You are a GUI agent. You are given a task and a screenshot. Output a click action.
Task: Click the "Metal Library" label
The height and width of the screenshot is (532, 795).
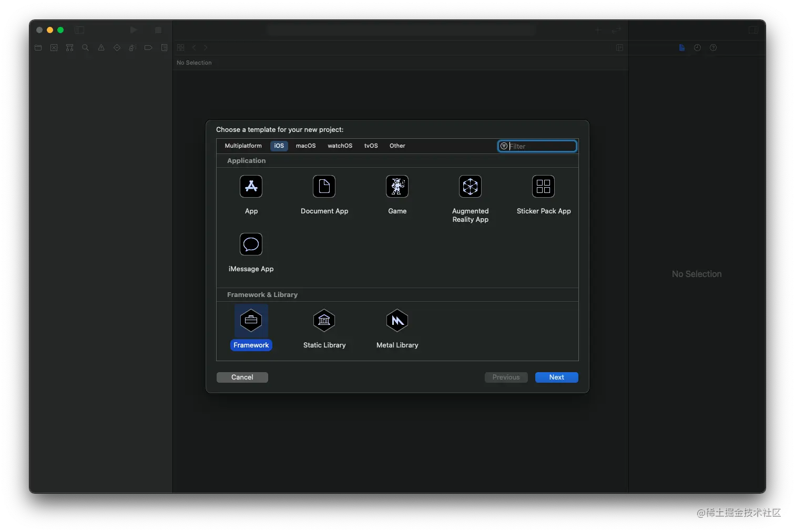[397, 345]
